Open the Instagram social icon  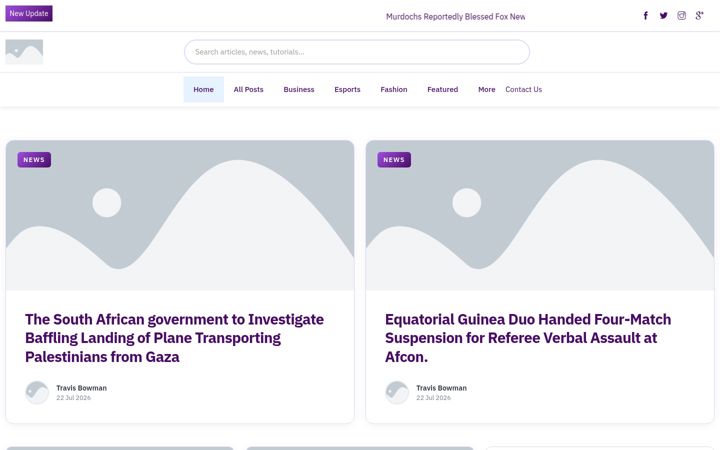681,16
